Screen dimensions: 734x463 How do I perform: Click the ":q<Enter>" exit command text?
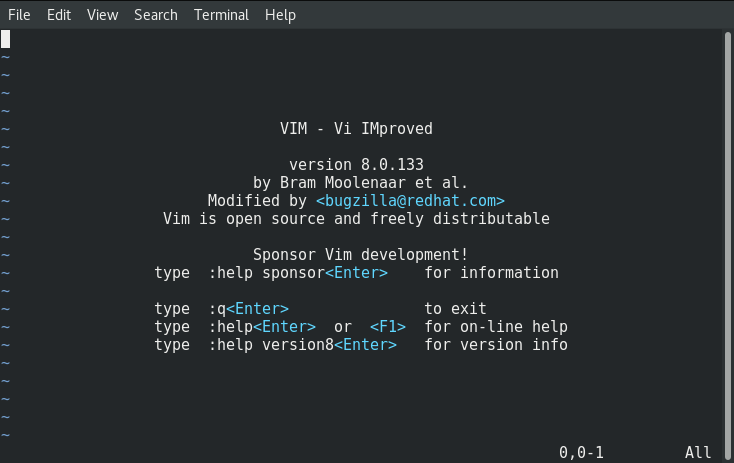tap(249, 309)
